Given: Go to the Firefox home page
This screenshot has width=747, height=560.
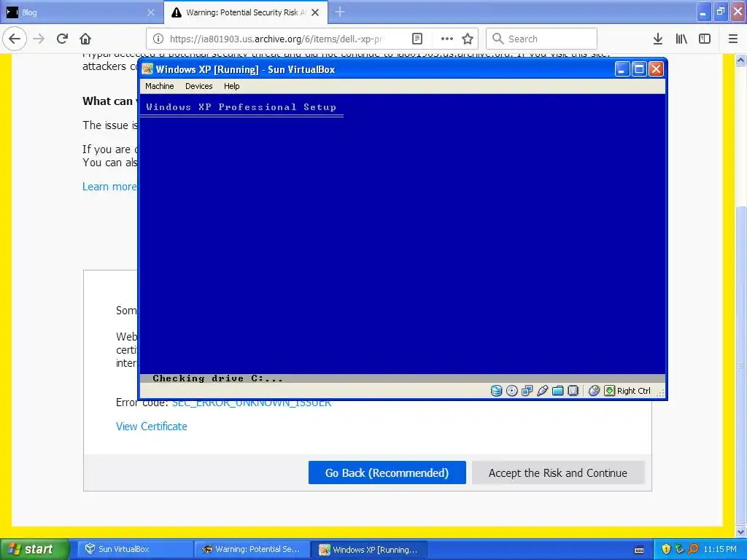Looking at the screenshot, I should point(85,39).
